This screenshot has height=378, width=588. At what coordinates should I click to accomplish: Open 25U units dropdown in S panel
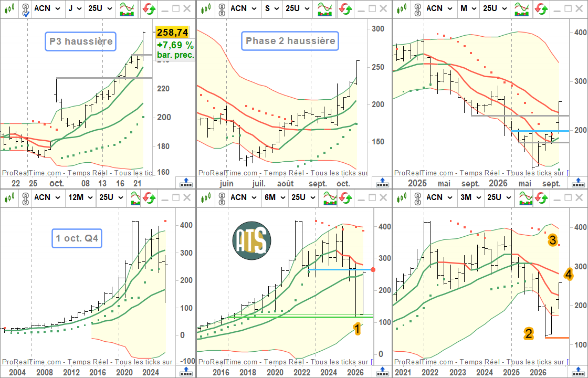pos(297,8)
